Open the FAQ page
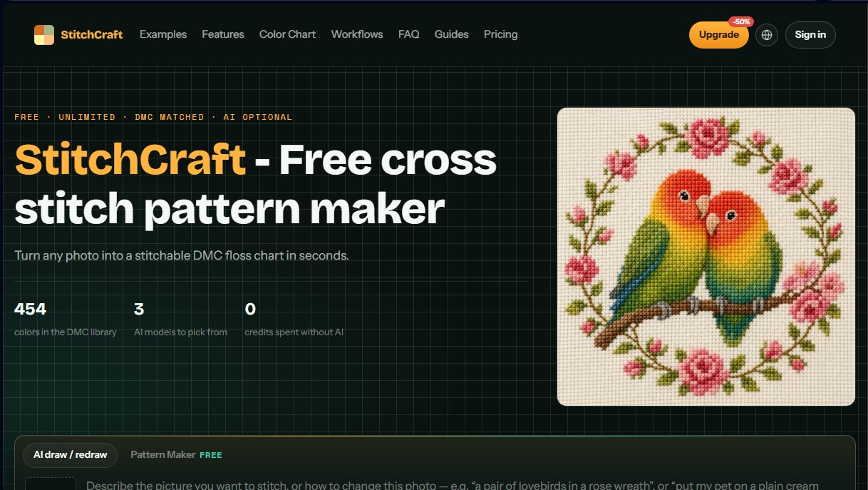Screen dimensions: 868x490 point(409,34)
